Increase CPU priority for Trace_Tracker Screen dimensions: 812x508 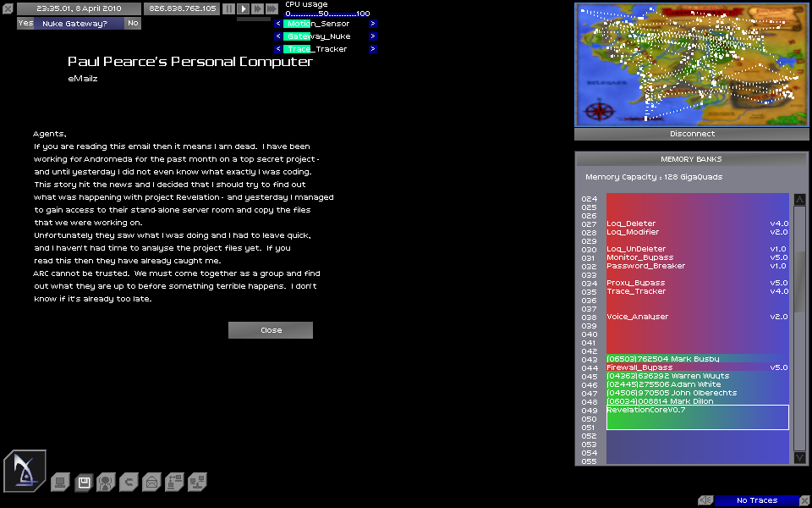point(373,49)
